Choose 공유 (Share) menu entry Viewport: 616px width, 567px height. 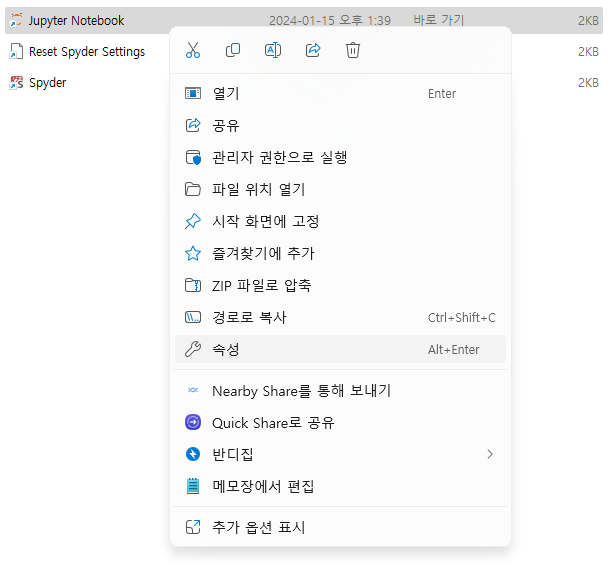(x=340, y=125)
